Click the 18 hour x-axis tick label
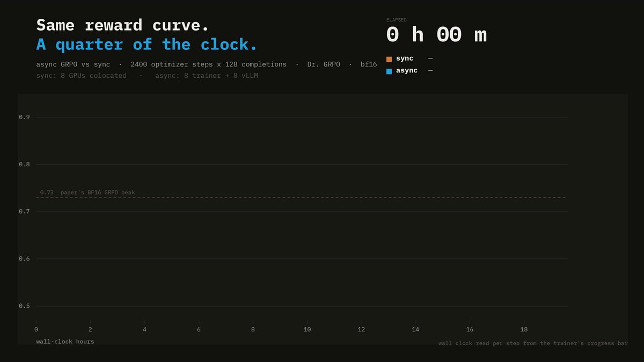Image resolution: width=644 pixels, height=362 pixels. pos(524,329)
